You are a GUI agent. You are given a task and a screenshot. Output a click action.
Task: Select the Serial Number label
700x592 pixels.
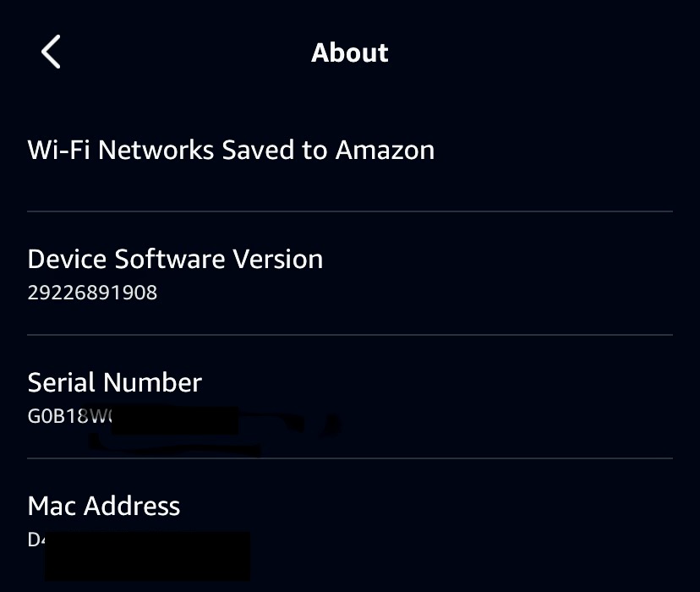[115, 382]
